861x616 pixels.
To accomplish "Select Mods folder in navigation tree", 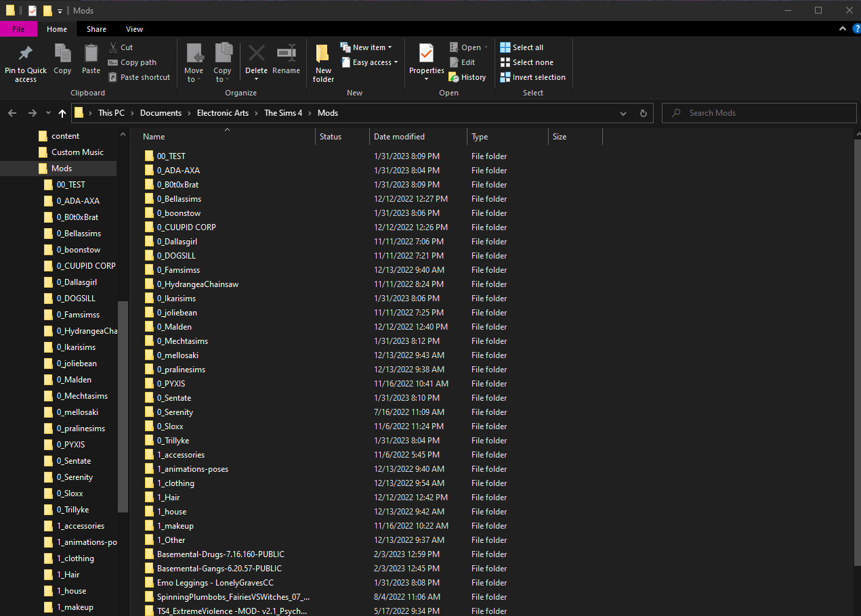I will [61, 169].
